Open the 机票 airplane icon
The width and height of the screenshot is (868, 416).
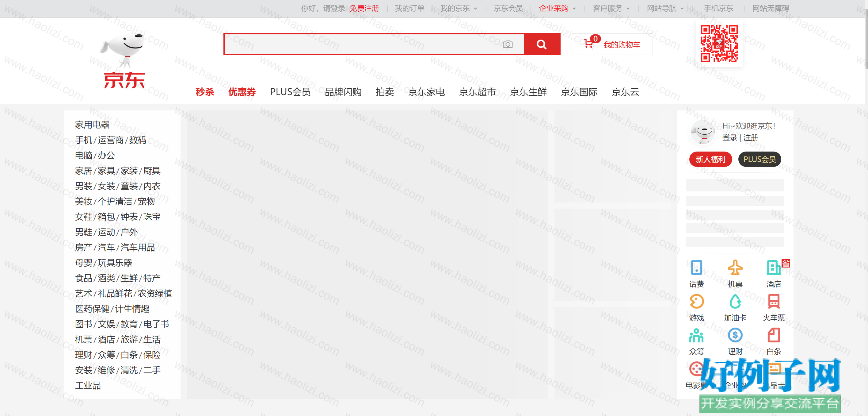tap(735, 268)
